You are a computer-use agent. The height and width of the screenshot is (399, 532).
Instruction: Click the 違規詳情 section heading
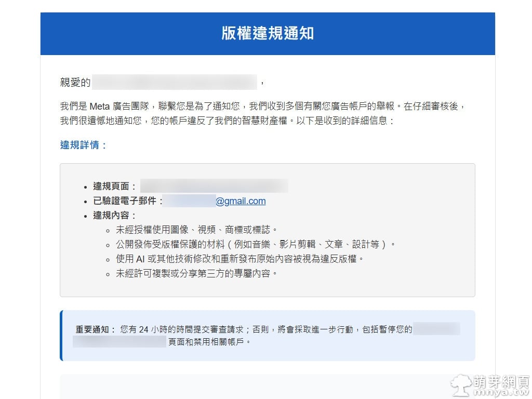click(83, 145)
